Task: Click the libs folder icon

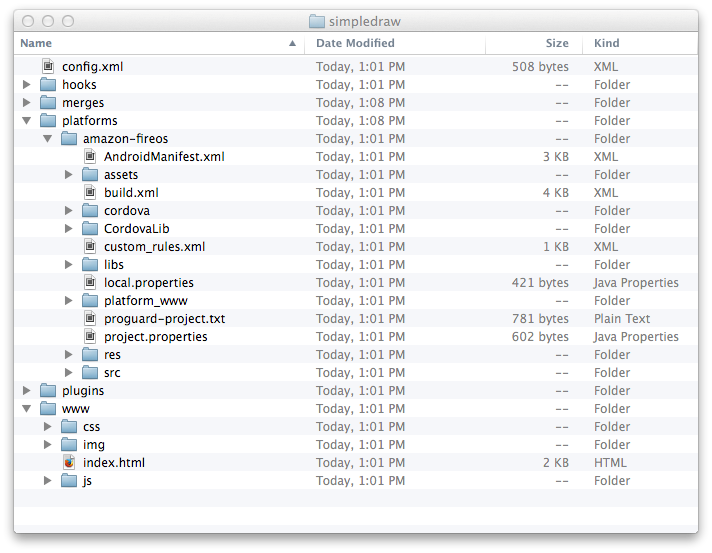Action: coord(90,264)
